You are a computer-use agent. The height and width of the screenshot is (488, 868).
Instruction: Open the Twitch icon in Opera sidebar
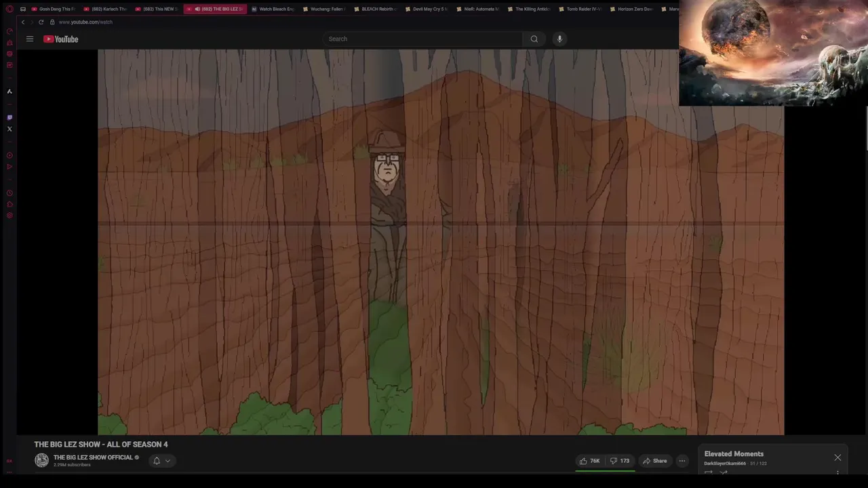[9, 117]
